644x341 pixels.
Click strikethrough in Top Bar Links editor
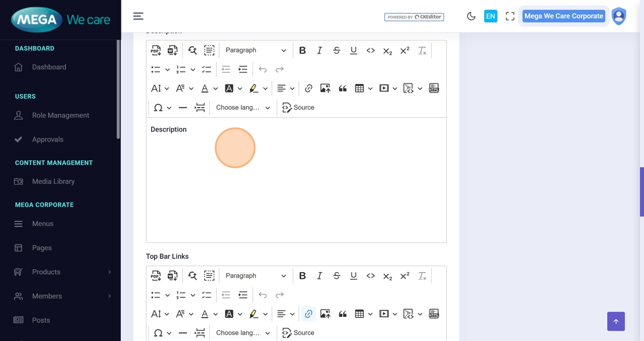[x=336, y=276]
